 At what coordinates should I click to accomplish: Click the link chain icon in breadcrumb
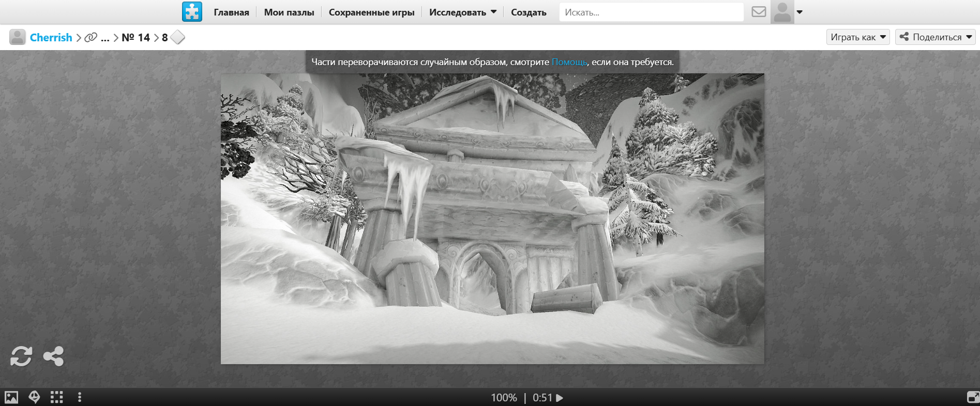coord(91,38)
